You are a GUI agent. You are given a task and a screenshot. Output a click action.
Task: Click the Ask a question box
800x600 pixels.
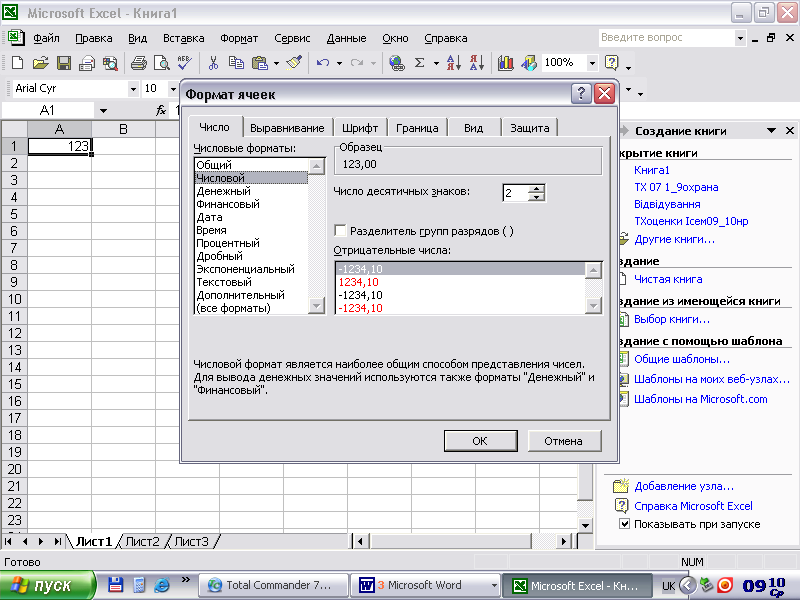[666, 38]
